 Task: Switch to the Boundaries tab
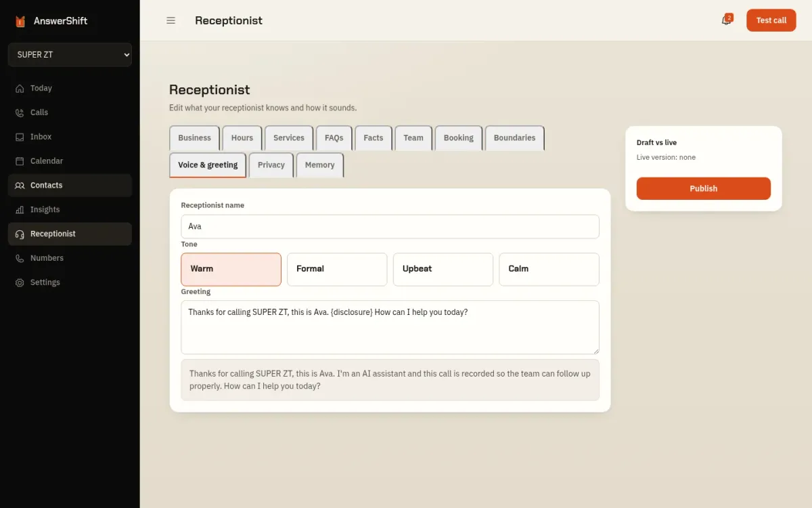[x=514, y=138]
